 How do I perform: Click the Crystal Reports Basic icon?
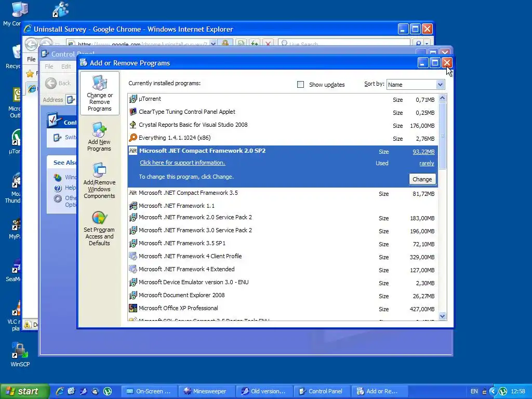click(x=133, y=125)
